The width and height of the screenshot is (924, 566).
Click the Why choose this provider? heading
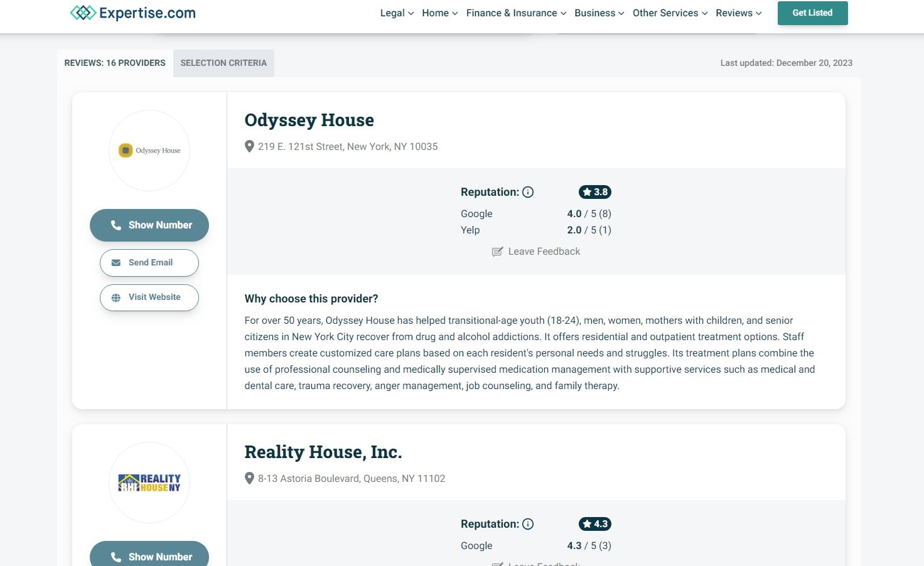coord(311,299)
